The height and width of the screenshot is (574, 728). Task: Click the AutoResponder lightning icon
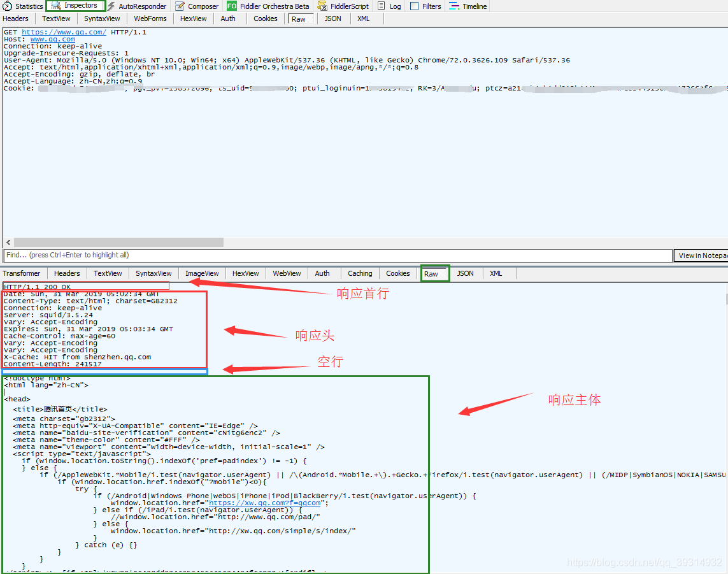pyautogui.click(x=111, y=6)
